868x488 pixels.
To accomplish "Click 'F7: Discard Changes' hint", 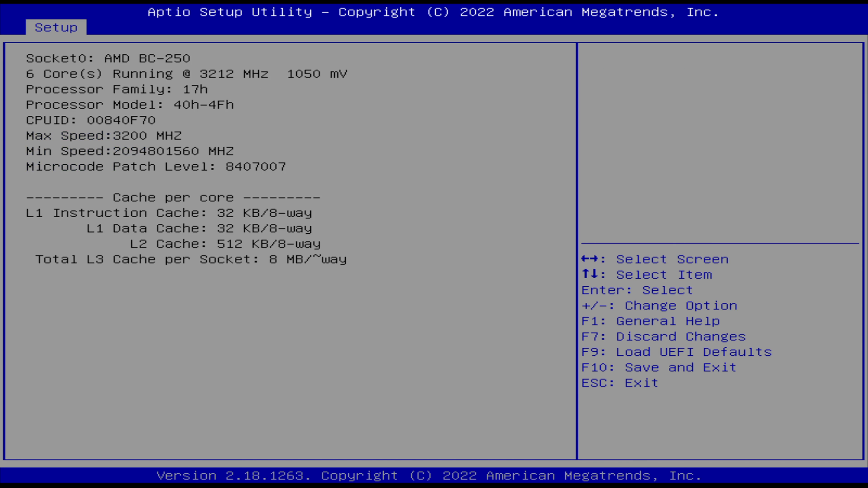I will 664,337.
